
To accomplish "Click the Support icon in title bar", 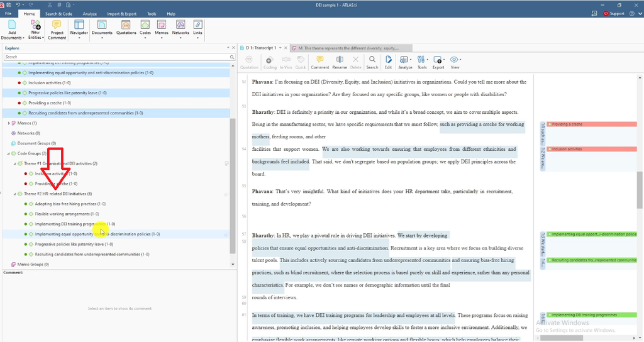I will pos(614,14).
